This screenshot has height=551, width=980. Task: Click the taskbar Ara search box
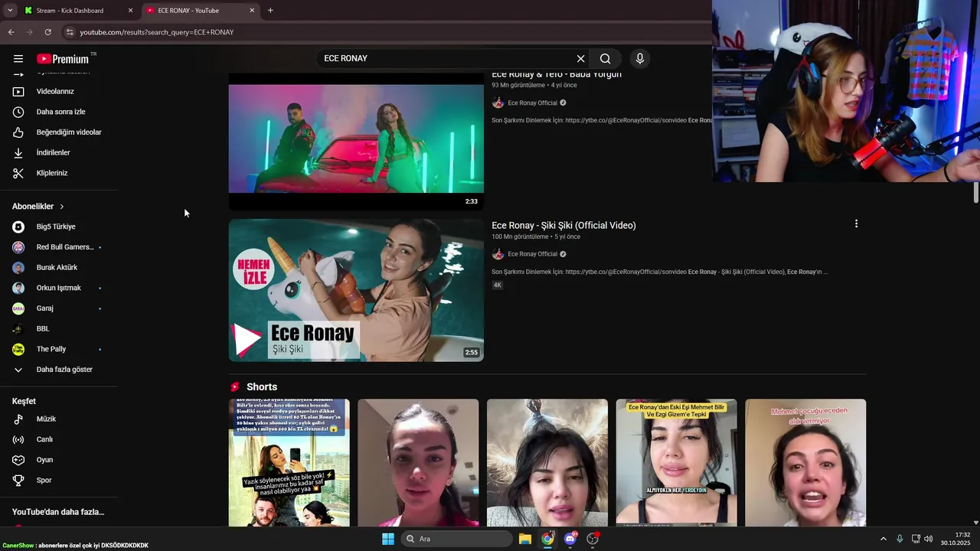click(456, 539)
